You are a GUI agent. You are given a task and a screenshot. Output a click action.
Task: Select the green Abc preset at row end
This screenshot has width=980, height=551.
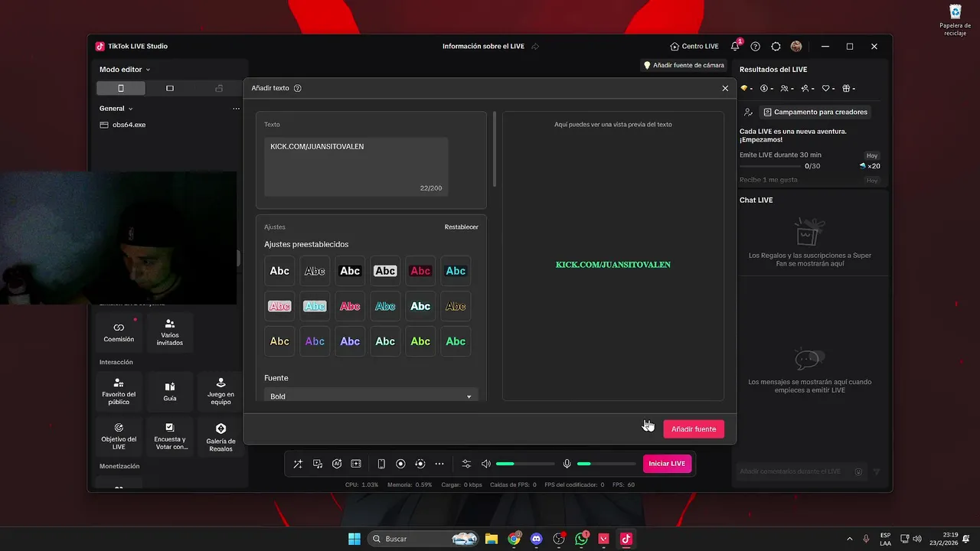(x=456, y=341)
